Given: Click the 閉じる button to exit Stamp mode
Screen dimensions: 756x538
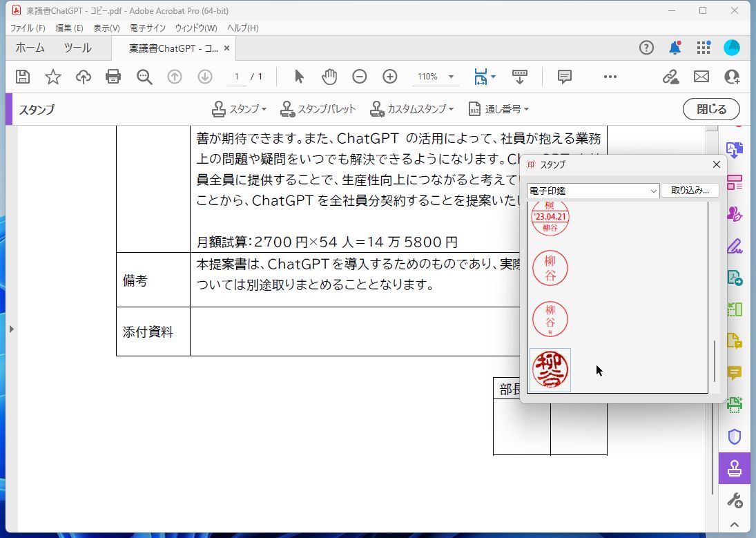Looking at the screenshot, I should point(710,109).
